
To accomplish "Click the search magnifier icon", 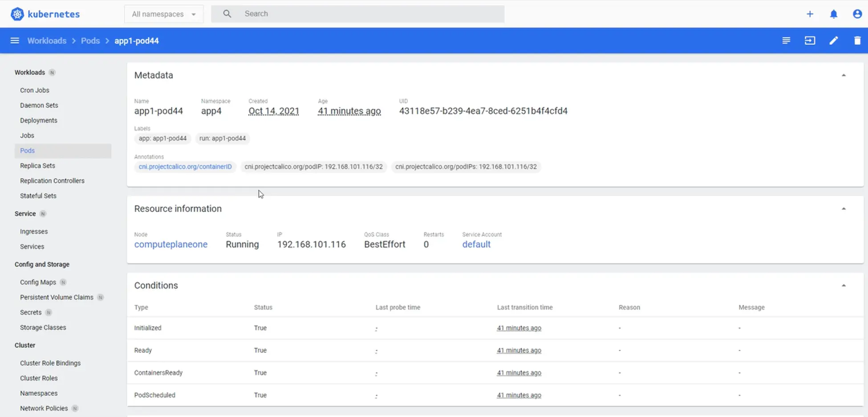I will (x=227, y=14).
